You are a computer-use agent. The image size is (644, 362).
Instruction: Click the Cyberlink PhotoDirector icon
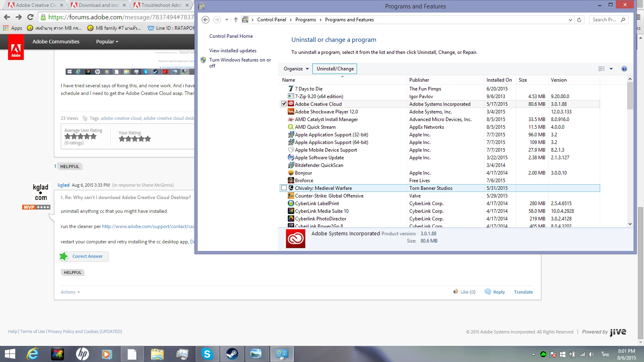coord(291,218)
